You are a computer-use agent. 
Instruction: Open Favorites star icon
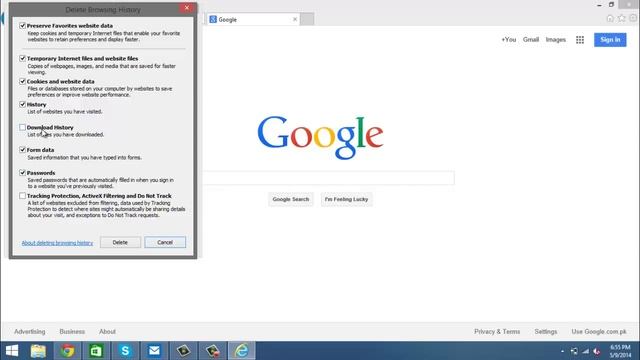621,18
